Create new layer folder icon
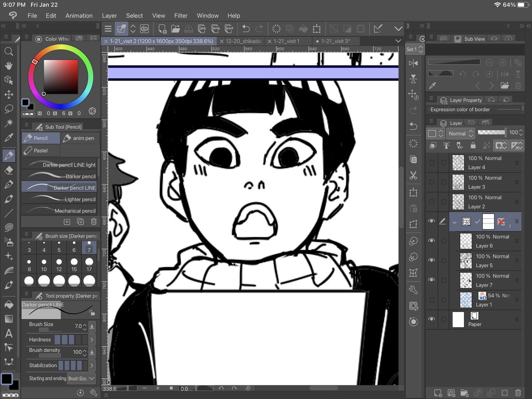Viewport: 532px width, 399px height. [464, 392]
